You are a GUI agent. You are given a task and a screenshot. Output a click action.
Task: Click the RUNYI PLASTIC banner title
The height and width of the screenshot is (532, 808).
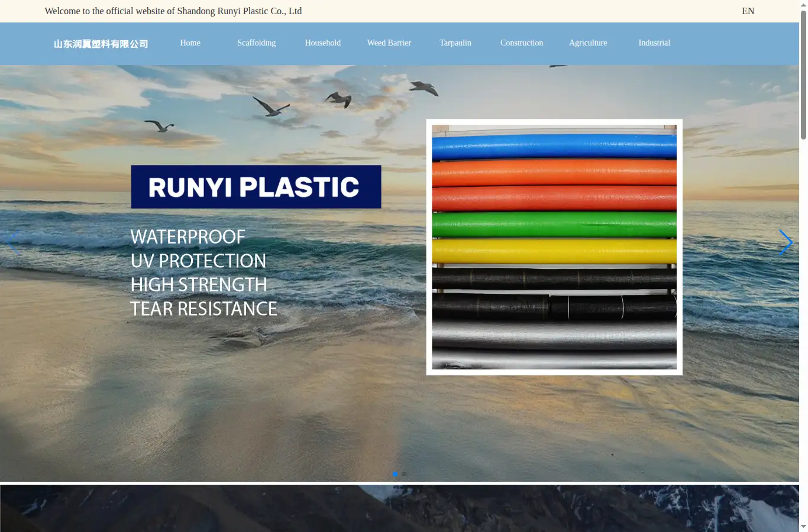pyautogui.click(x=256, y=187)
